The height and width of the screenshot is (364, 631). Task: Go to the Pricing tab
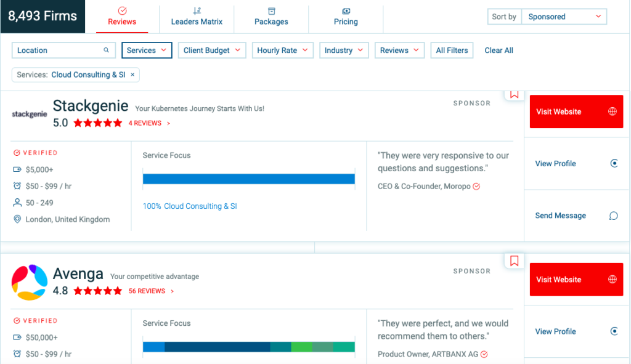click(x=346, y=17)
